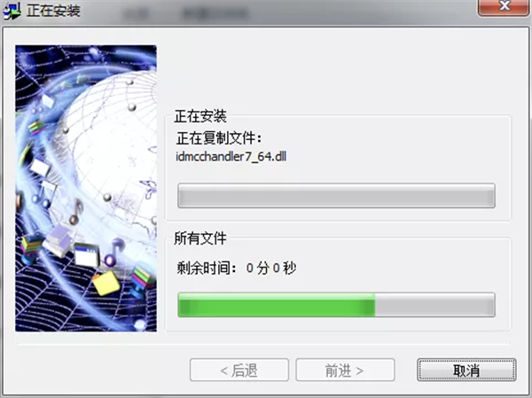The width and height of the screenshot is (532, 398).
Task: Click the purple music note in the artwork
Action: point(113,253)
